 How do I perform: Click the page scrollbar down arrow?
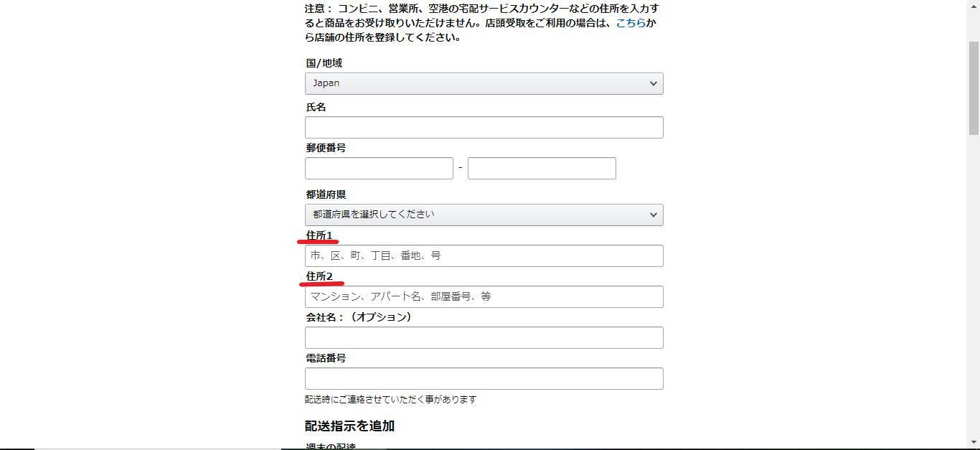(x=974, y=443)
